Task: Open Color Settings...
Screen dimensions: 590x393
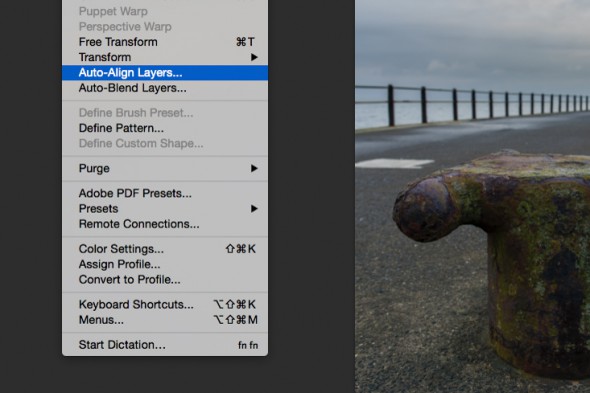Action: pyautogui.click(x=165, y=249)
